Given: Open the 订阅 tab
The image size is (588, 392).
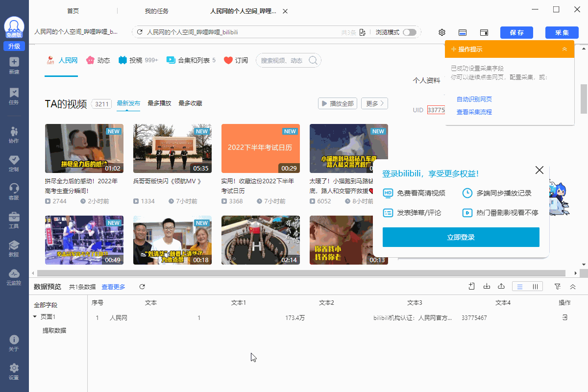Looking at the screenshot, I should [x=236, y=60].
